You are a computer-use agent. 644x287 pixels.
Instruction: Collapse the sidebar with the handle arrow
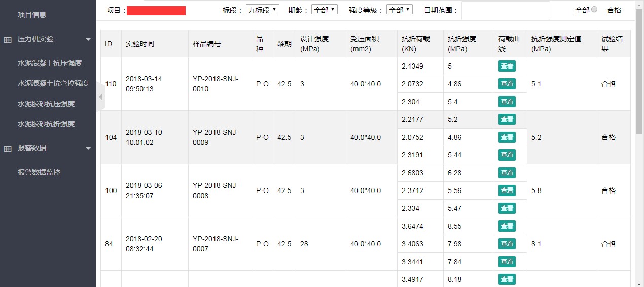pos(100,97)
